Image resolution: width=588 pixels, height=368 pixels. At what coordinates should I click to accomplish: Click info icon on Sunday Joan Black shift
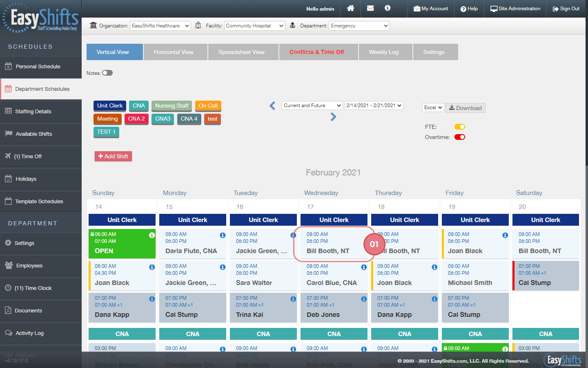tap(152, 267)
